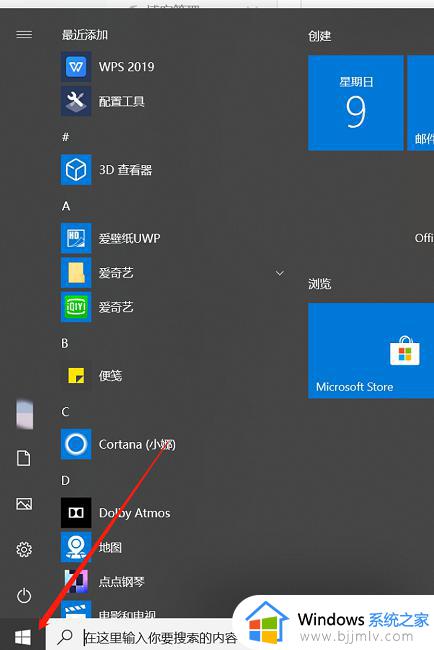Open the 便笺 sticky notes icon
434x650 pixels.
click(x=76, y=376)
